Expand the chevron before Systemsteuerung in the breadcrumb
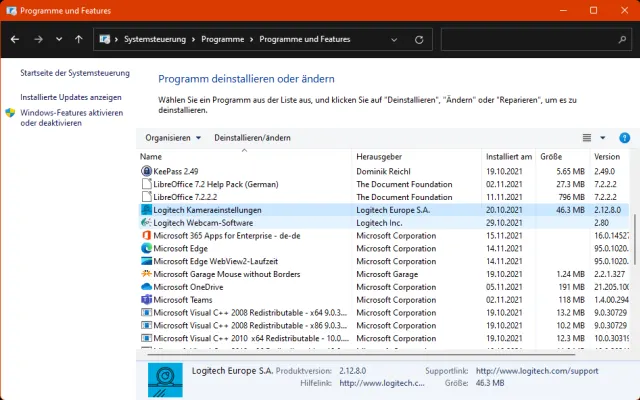The image size is (640, 400). tap(116, 40)
